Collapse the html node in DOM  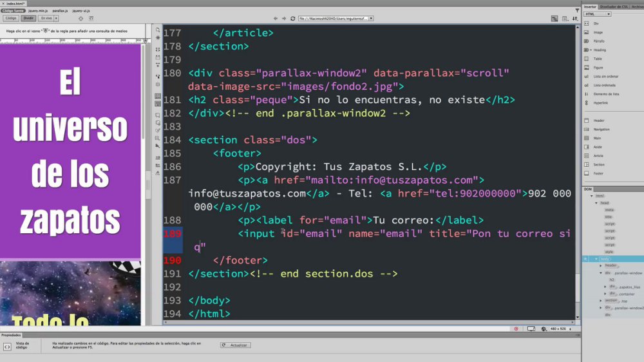pos(592,196)
